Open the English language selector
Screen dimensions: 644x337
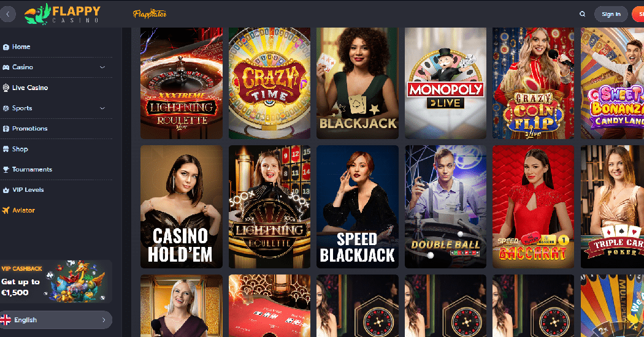coord(56,320)
